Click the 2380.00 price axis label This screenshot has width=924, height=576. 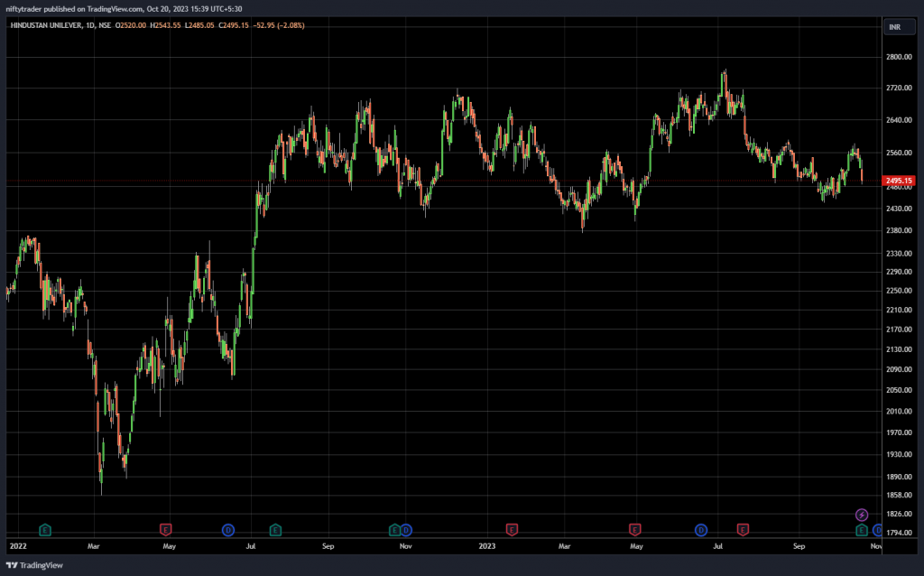[x=899, y=230]
